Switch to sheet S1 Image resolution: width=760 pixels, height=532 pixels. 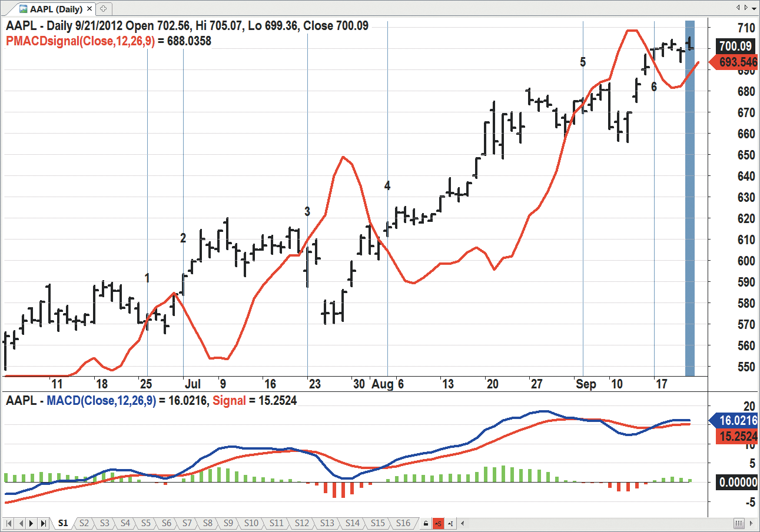(x=63, y=523)
